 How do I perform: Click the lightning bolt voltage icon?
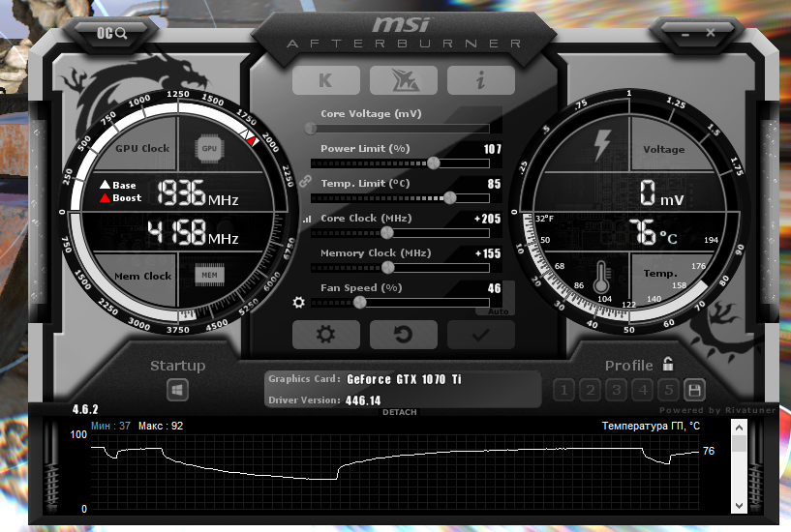(602, 145)
